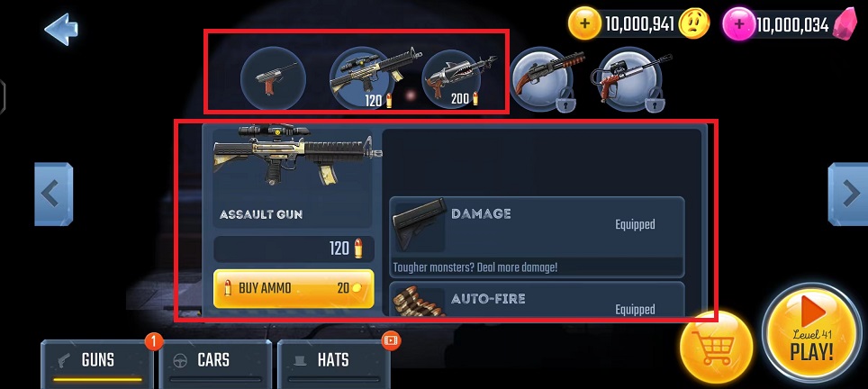The image size is (868, 389).
Task: Select the DAMAGE upgrade row
Action: 537,237
